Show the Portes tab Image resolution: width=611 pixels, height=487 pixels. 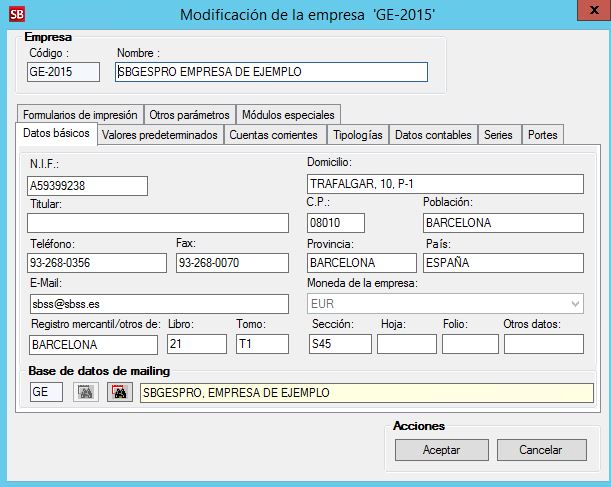[542, 135]
